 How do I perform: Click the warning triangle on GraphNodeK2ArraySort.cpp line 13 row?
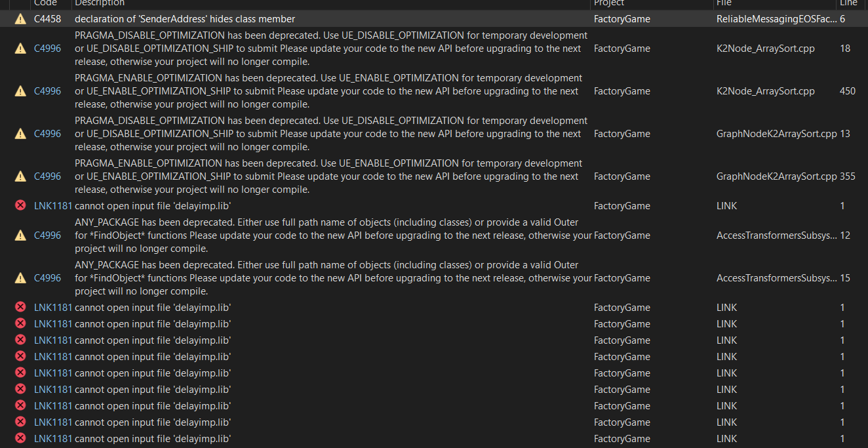pyautogui.click(x=20, y=133)
